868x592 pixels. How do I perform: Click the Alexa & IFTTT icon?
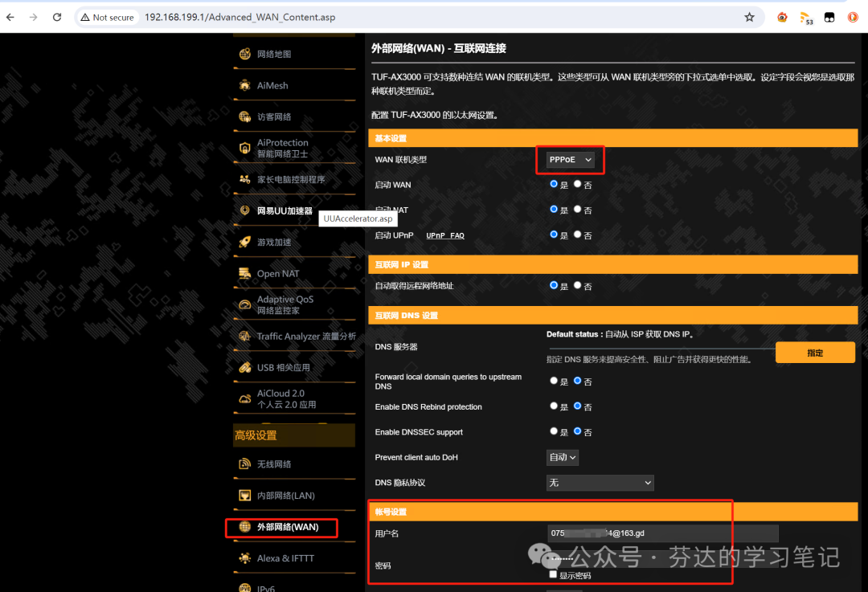click(x=244, y=557)
